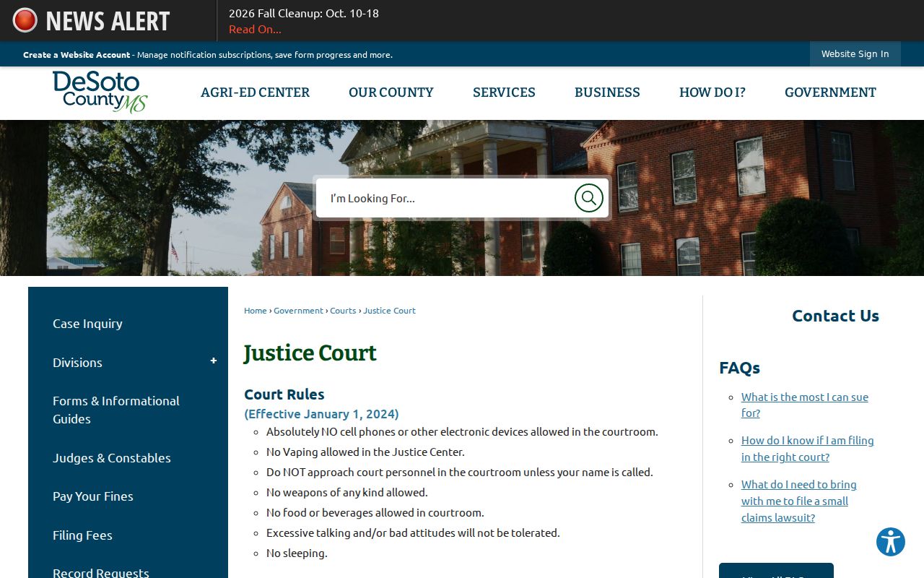Open the Business menu

[607, 92]
